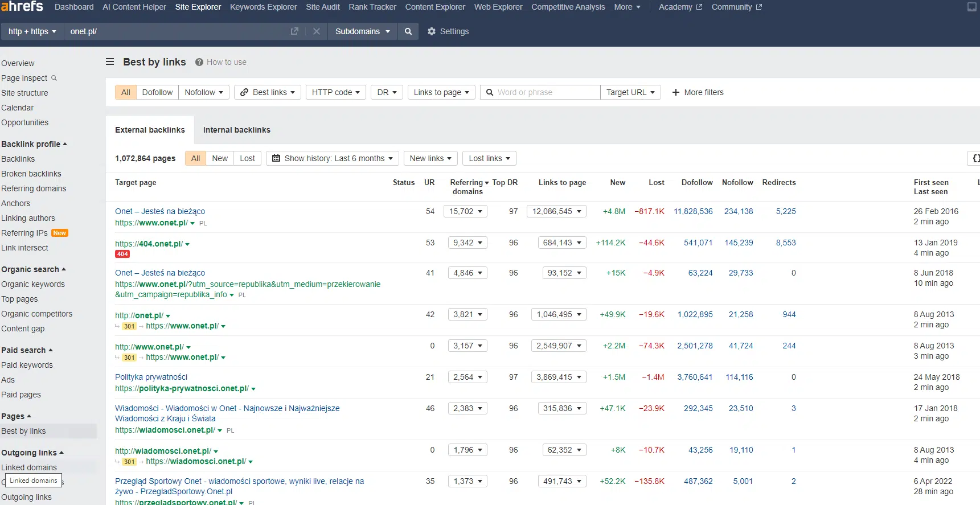This screenshot has height=505, width=980.
Task: Open Site structure in sidebar
Action: click(x=24, y=93)
